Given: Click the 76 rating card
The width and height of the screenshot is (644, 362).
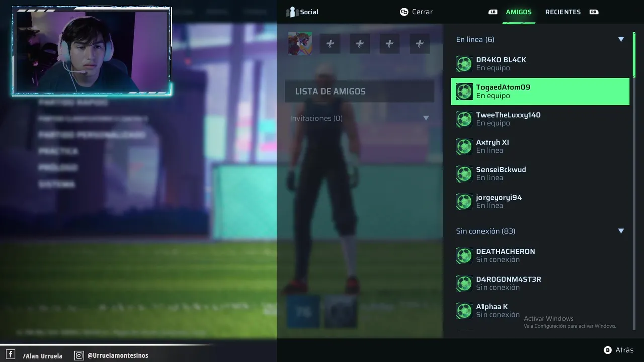Looking at the screenshot, I should (x=303, y=312).
